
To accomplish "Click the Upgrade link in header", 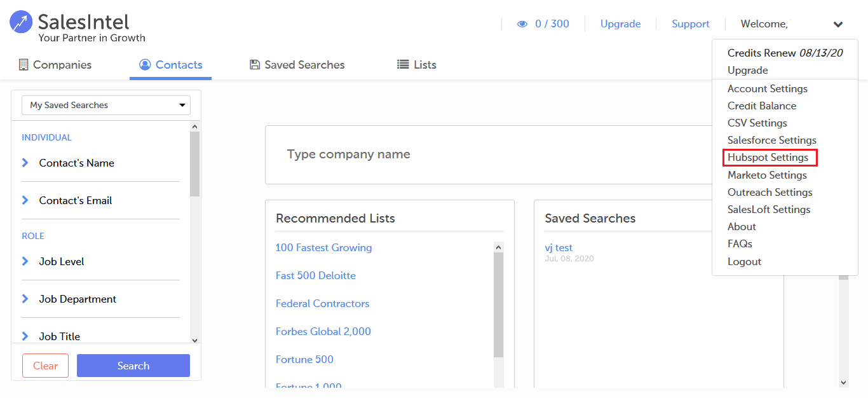I will point(621,24).
